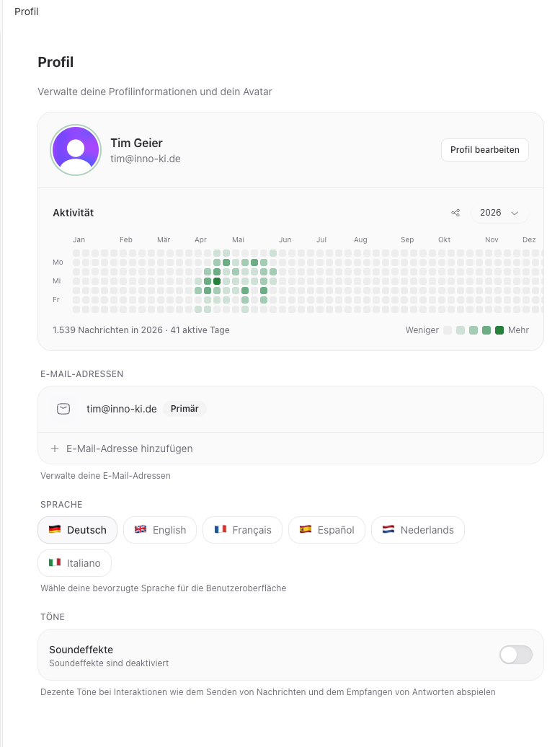This screenshot has height=747, width=560.
Task: Click the share icon next to Aktivität
Action: (x=455, y=213)
